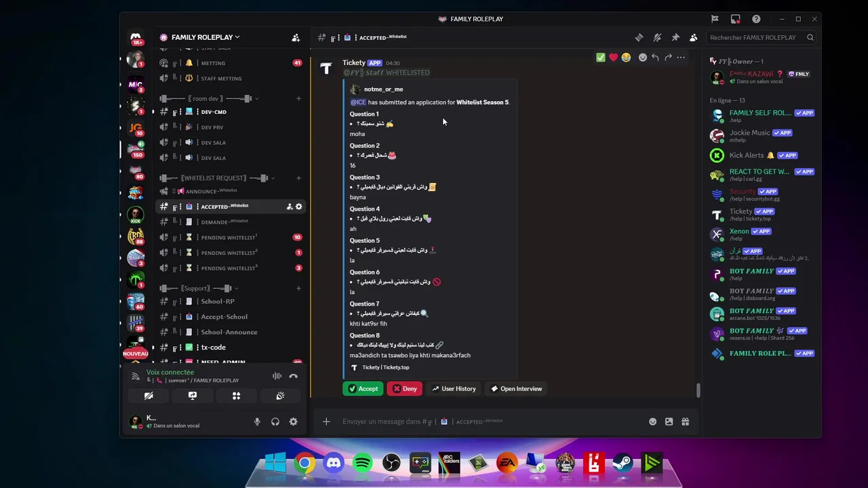868x488 pixels.
Task: Open OBS Studio from the taskbar
Action: coord(391,464)
